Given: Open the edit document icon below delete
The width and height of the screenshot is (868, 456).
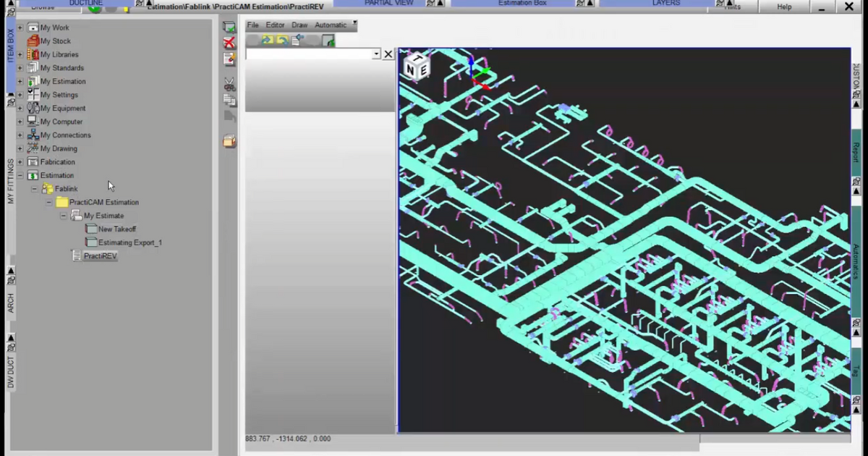Looking at the screenshot, I should coord(229,60).
